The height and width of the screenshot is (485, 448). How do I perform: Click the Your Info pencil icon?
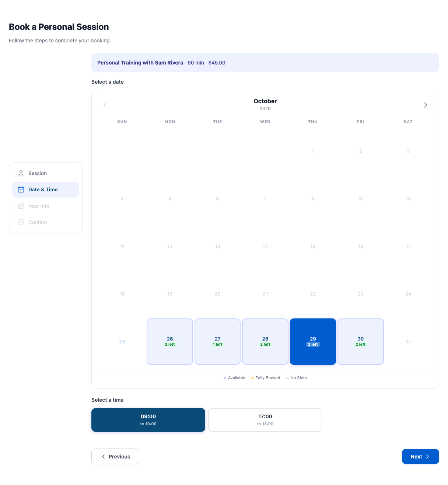(x=21, y=206)
